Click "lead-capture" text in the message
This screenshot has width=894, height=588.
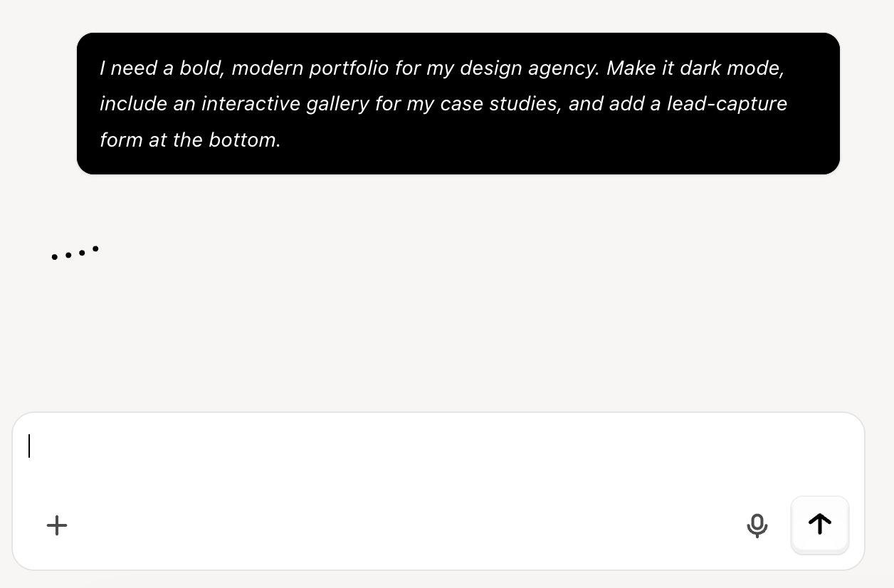727,104
